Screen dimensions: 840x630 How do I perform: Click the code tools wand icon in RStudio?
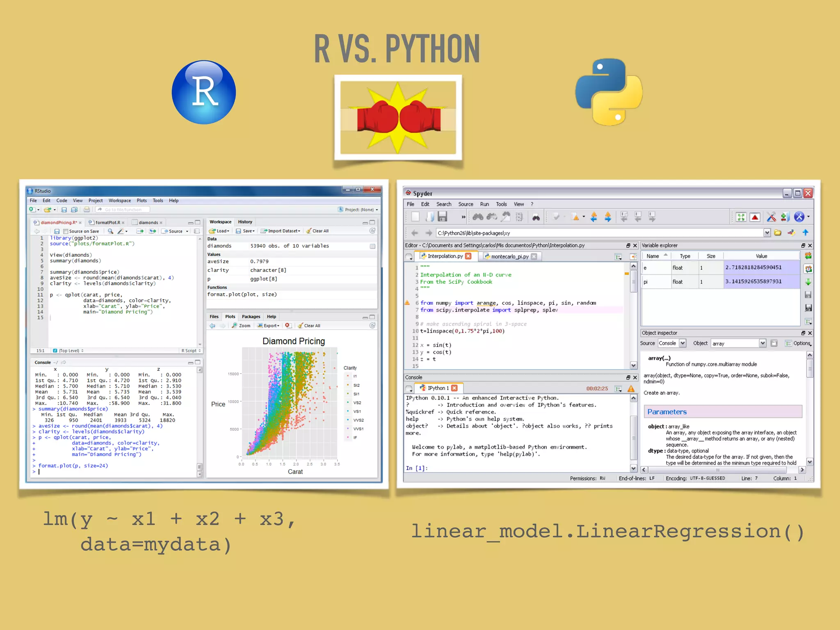pos(121,231)
